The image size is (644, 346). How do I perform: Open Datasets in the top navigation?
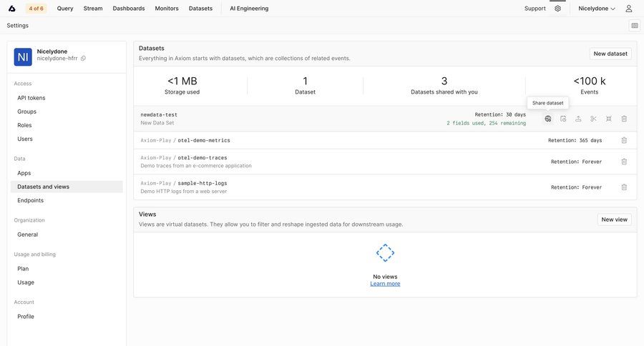200,8
